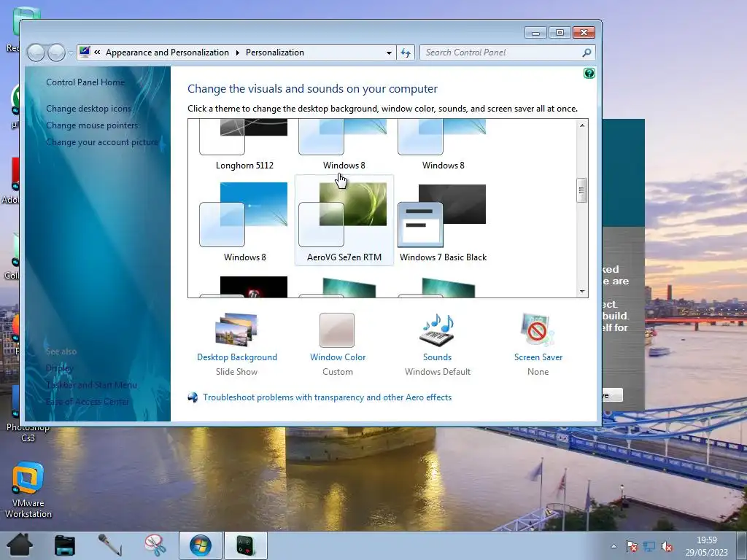
Task: Click the theme list scroll-down arrow
Action: [581, 292]
